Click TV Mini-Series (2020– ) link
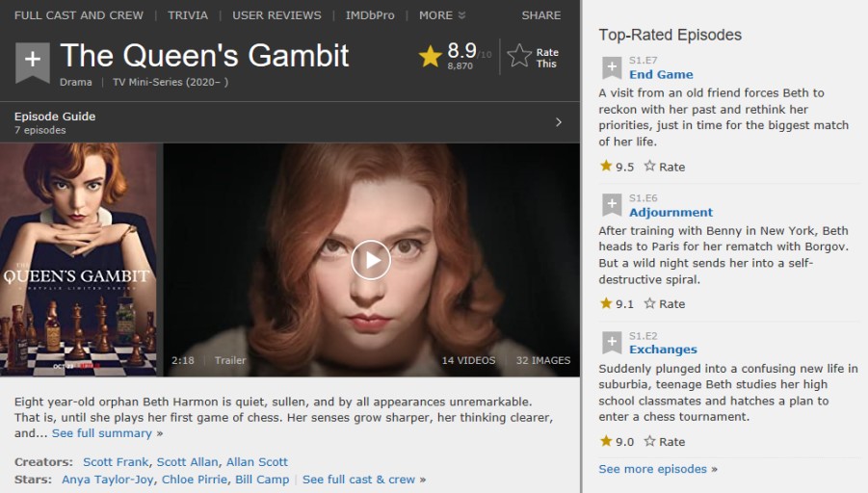Screen dimensions: 868x493 [x=171, y=82]
